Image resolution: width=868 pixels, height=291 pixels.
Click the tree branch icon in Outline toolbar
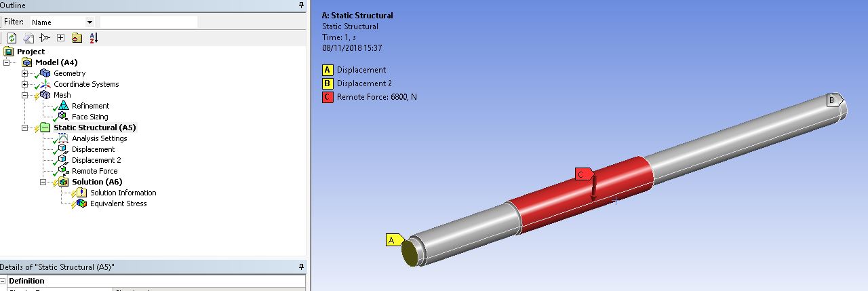(45, 38)
